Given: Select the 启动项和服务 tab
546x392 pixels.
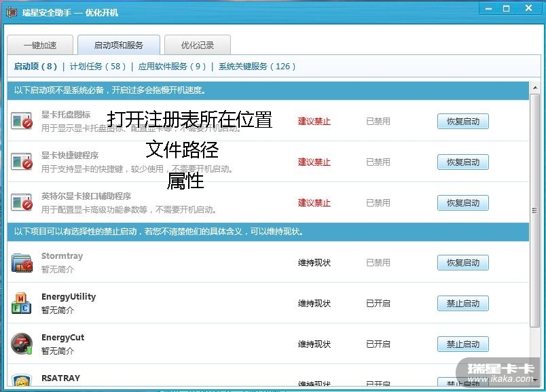Looking at the screenshot, I should click(x=119, y=46).
